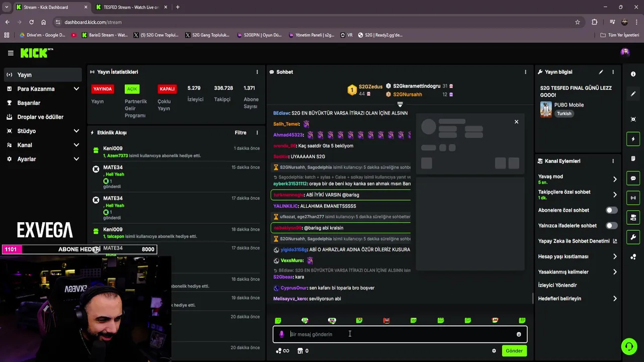Open the profile avatar menu in Kick

point(625,52)
